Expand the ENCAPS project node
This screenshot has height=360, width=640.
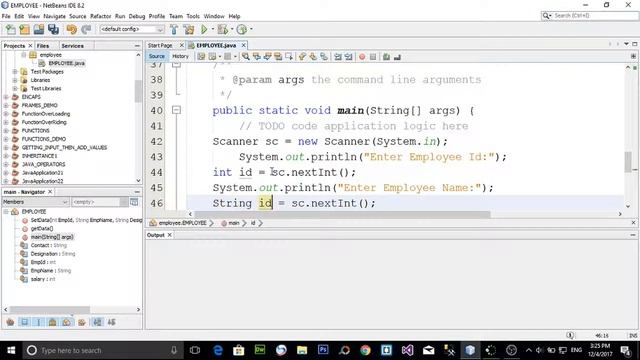(x=6, y=97)
